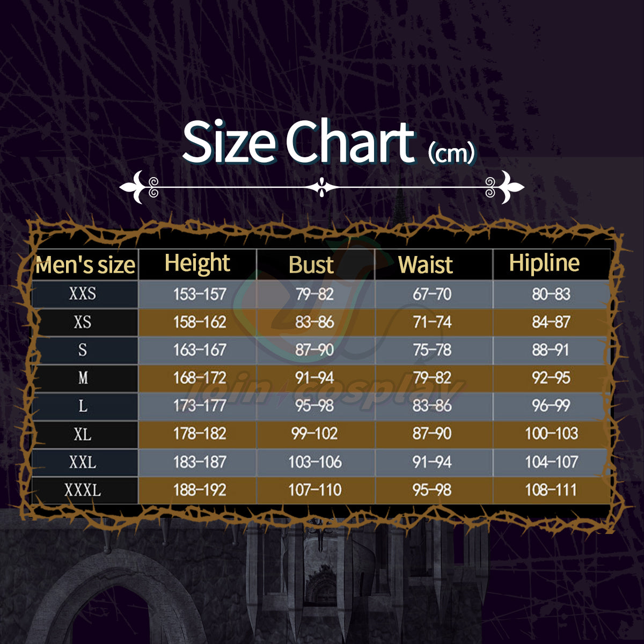Click the "(cm)" unit label
Viewport: 644px width, 644px height.
(x=451, y=153)
